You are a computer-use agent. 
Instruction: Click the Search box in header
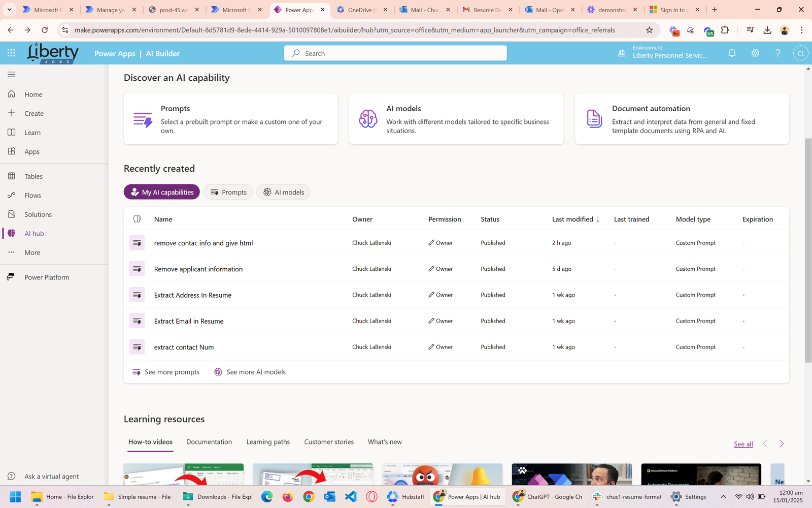tap(395, 53)
